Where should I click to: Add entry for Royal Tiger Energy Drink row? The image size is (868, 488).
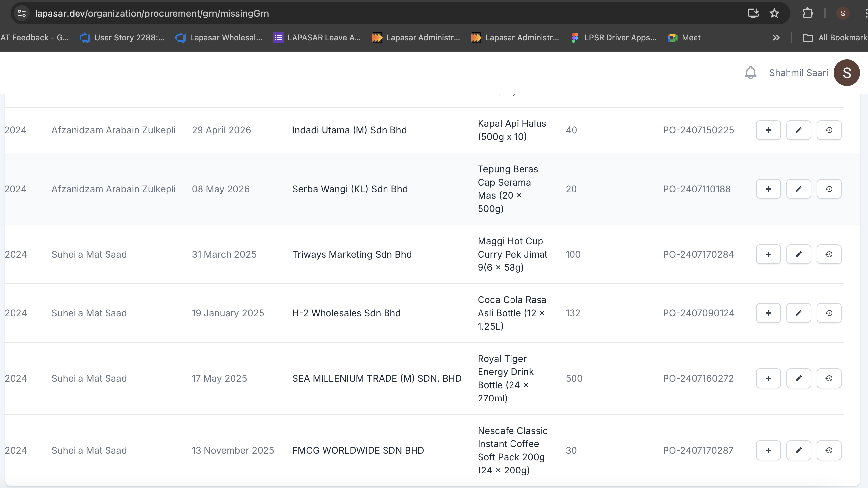(x=768, y=378)
